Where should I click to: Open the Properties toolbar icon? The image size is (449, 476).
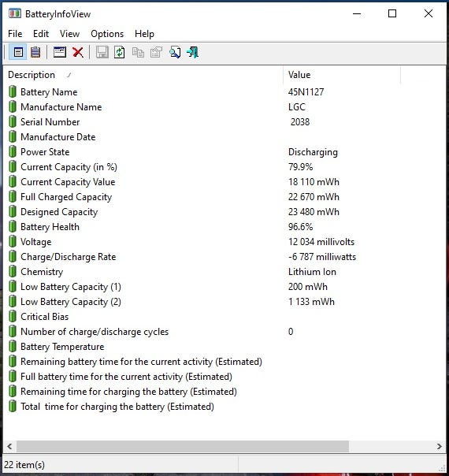click(156, 52)
